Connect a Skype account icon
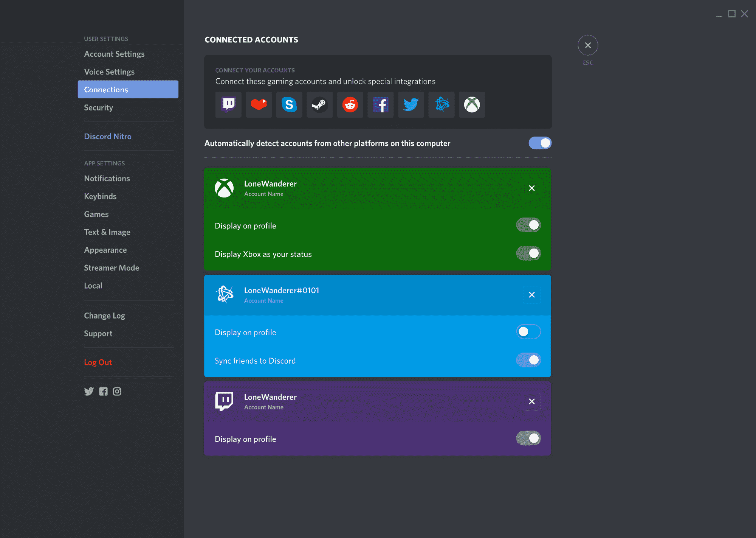Screen dimensions: 756x538 pos(289,105)
